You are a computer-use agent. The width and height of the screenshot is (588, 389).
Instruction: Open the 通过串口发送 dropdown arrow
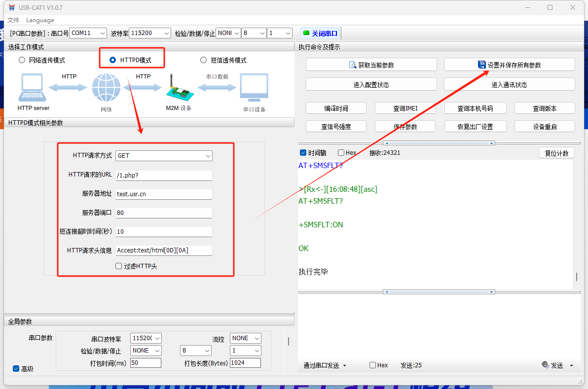coord(345,365)
